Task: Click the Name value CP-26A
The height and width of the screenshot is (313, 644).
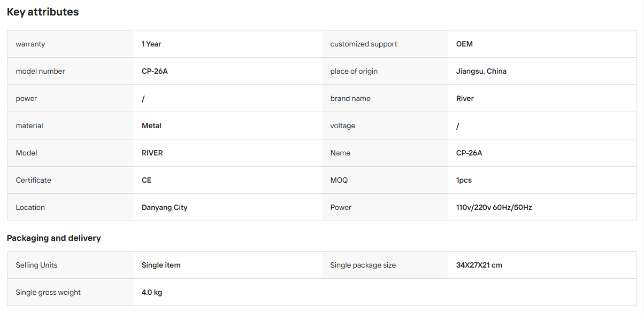Action: click(x=469, y=153)
